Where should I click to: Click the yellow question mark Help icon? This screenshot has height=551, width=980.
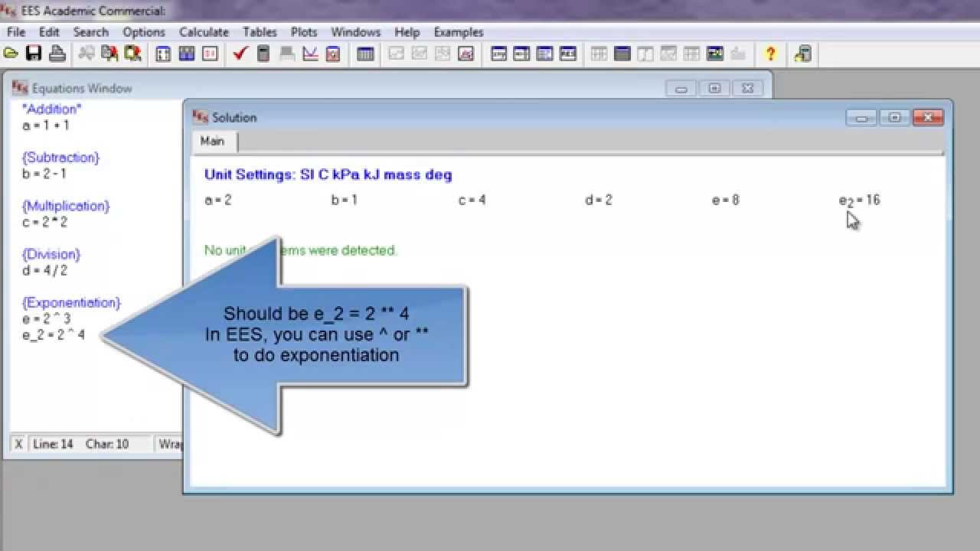pyautogui.click(x=770, y=54)
